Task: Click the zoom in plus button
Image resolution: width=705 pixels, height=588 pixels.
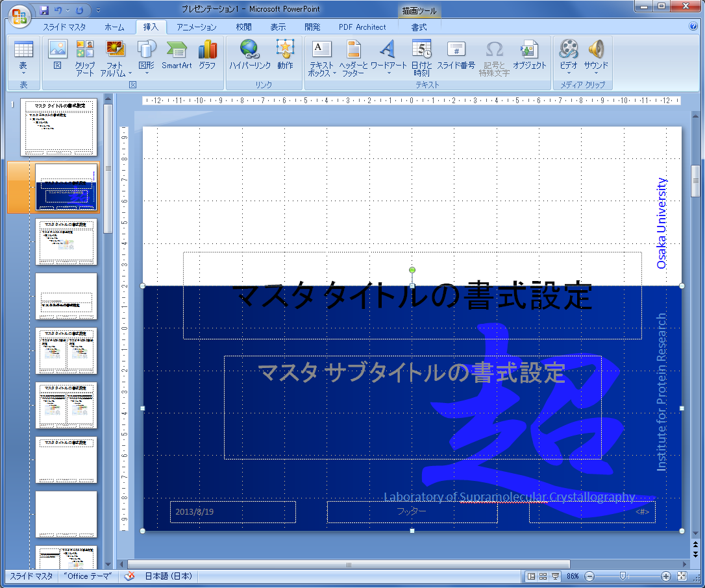Action: coord(666,576)
